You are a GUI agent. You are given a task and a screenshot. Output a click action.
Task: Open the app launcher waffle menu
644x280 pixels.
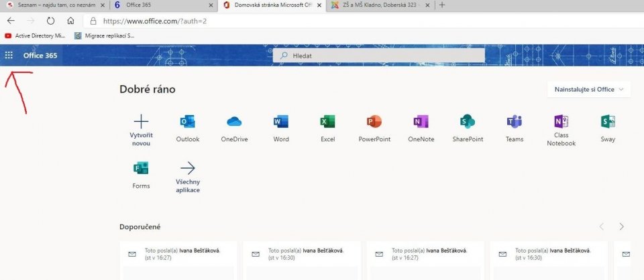tap(9, 56)
